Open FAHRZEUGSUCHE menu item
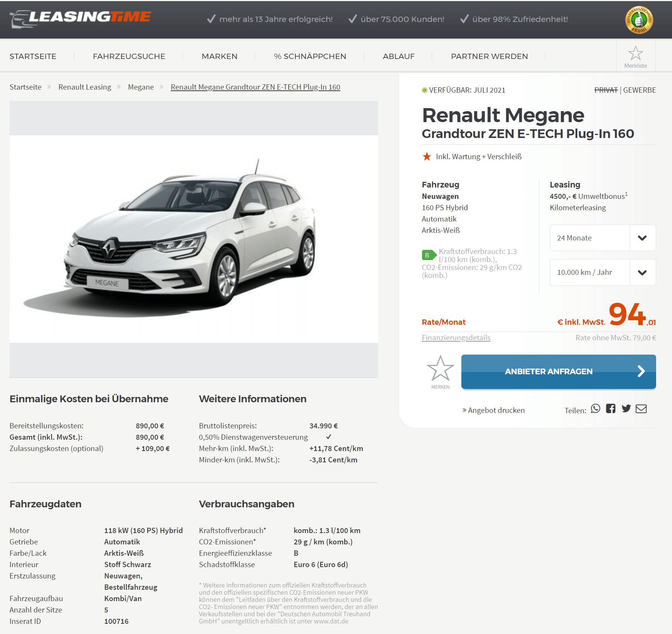 [129, 56]
